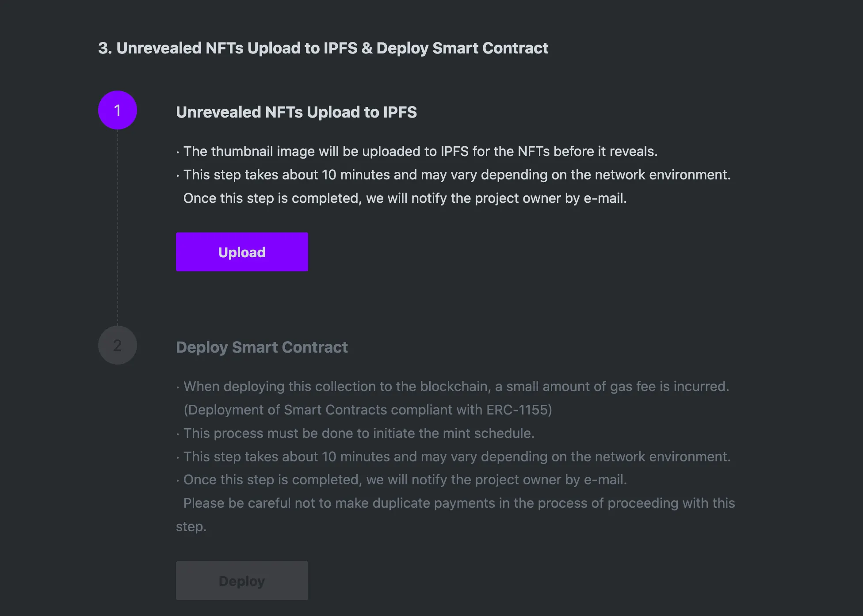The height and width of the screenshot is (616, 863).
Task: Click the duplicate payments warning line
Action: point(459,503)
